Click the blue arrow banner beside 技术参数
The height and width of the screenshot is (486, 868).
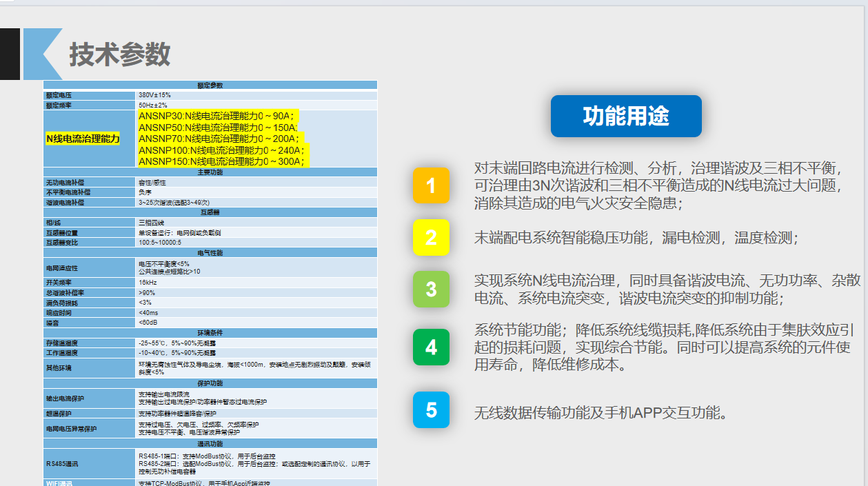point(41,54)
